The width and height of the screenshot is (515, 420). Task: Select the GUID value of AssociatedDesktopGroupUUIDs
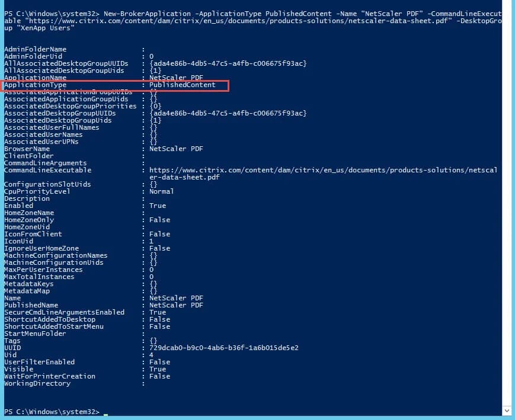point(228,113)
